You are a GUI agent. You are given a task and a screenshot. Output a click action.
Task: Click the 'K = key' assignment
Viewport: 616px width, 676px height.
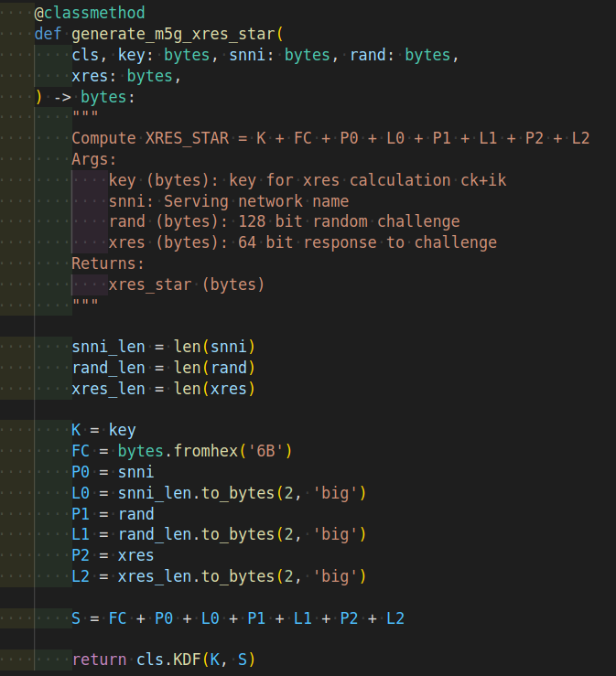click(103, 430)
